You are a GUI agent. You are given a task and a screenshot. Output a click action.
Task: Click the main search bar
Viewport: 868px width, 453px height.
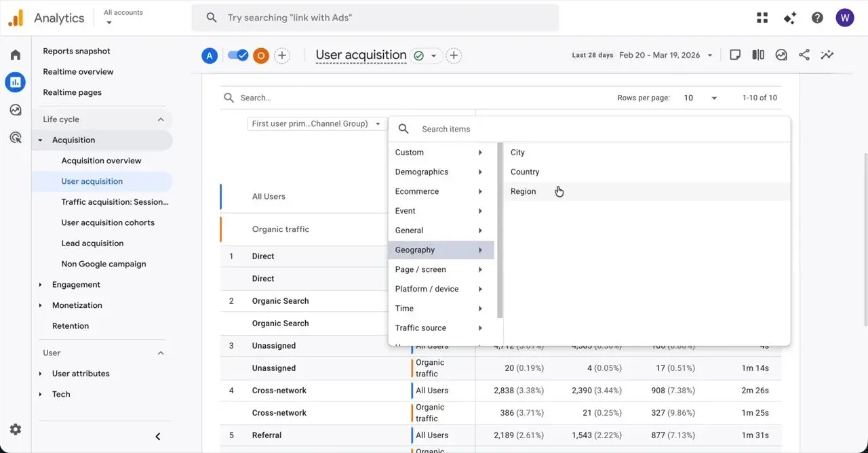pos(375,18)
